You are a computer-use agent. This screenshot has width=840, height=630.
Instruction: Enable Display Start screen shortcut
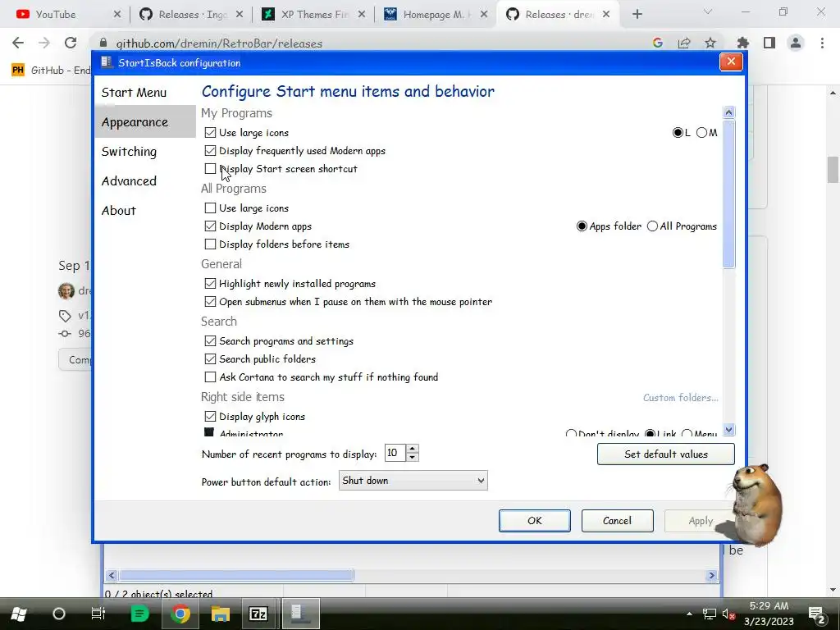point(210,169)
